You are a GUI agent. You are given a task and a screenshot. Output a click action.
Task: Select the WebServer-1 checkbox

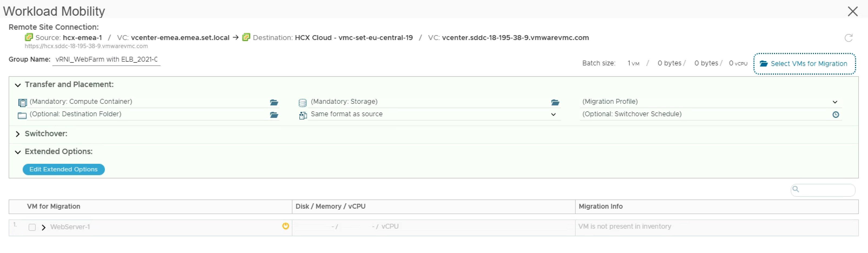tap(32, 227)
